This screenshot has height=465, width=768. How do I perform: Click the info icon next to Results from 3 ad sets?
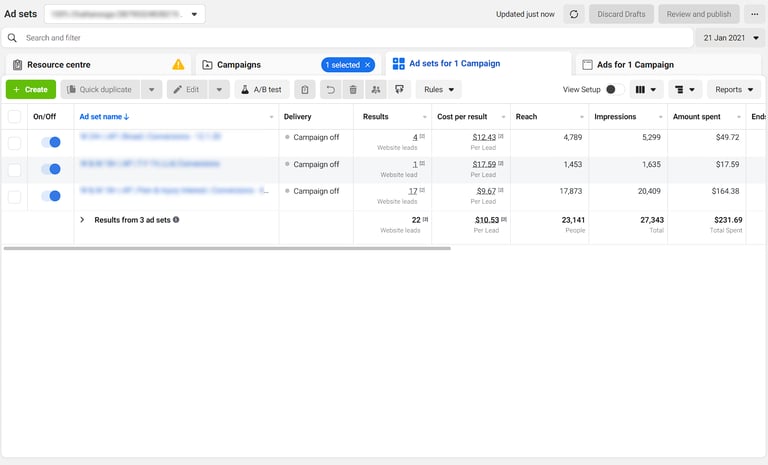(176, 220)
